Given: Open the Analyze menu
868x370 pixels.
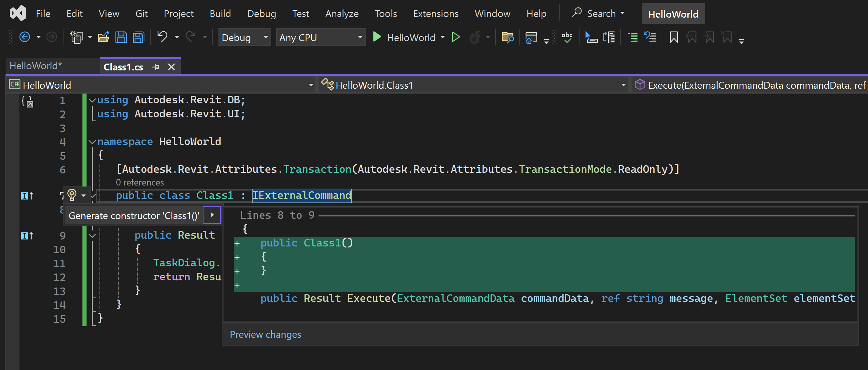Looking at the screenshot, I should pos(342,13).
